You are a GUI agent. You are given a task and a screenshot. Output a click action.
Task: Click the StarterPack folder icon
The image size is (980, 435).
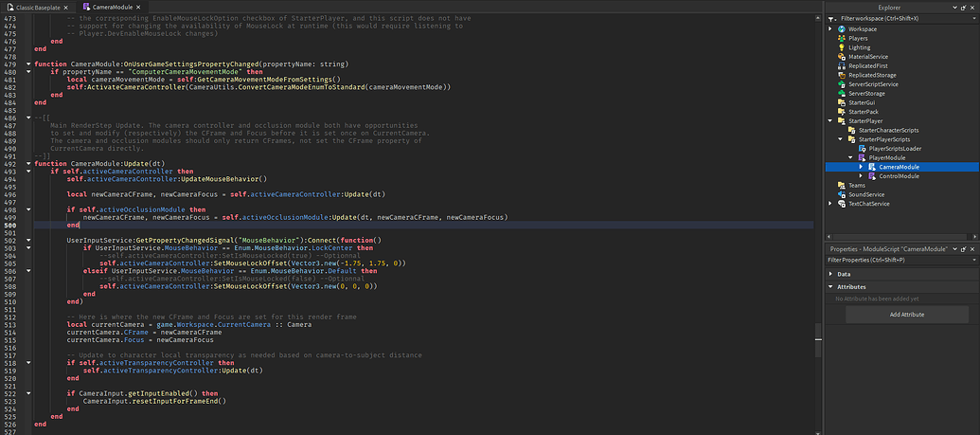point(841,112)
